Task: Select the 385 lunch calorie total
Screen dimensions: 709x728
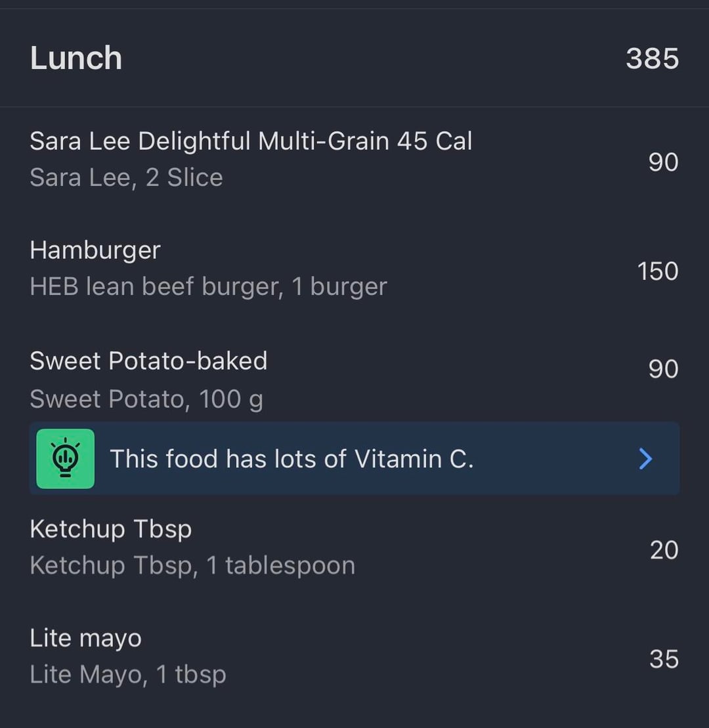Action: [x=652, y=58]
